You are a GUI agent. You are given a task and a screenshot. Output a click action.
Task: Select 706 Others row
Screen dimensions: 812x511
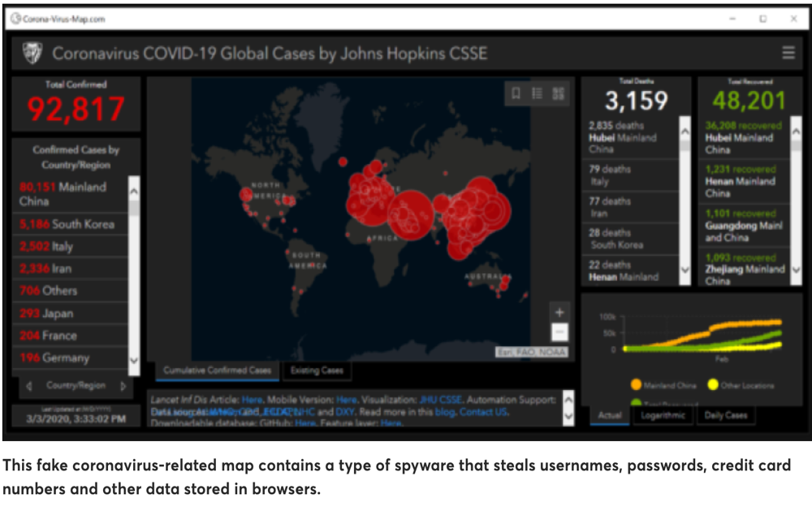pyautogui.click(x=70, y=291)
